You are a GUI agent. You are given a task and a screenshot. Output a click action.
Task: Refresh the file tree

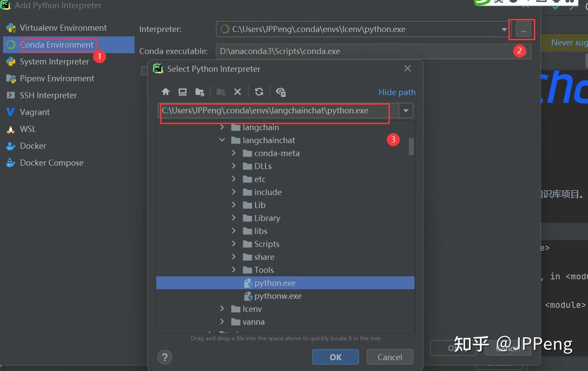tap(259, 92)
